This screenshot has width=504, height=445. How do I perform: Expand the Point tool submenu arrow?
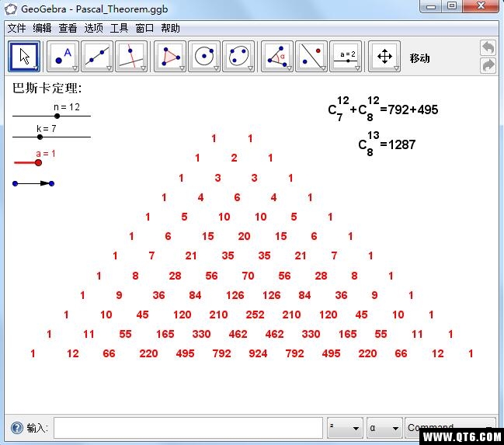pyautogui.click(x=75, y=68)
